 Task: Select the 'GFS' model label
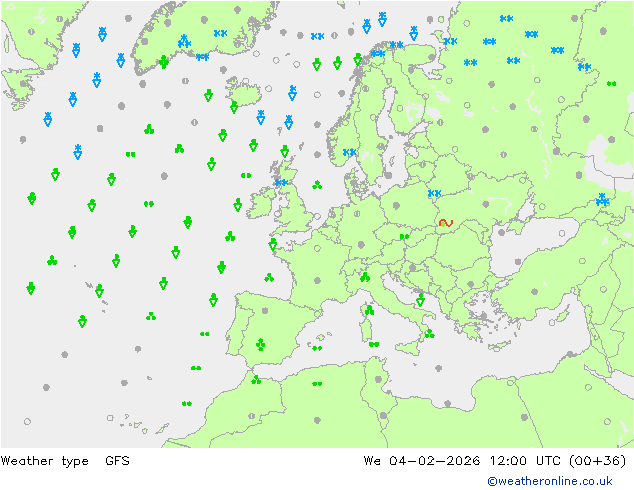click(x=117, y=460)
